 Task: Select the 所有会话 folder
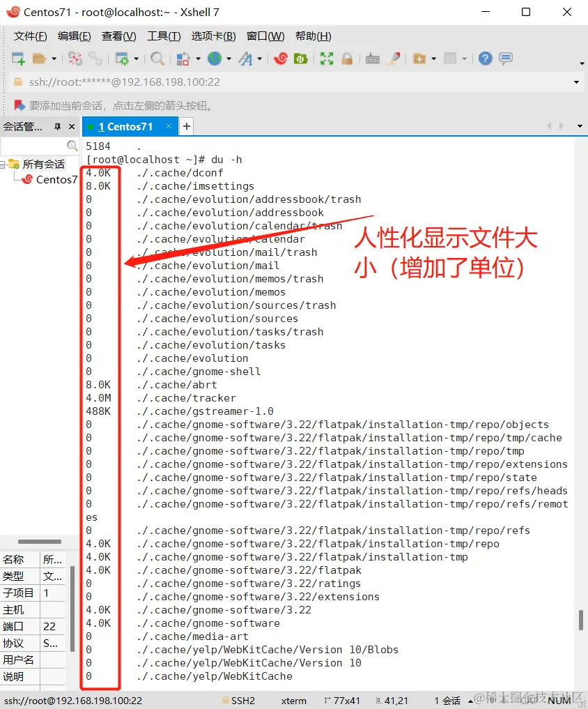pyautogui.click(x=43, y=164)
